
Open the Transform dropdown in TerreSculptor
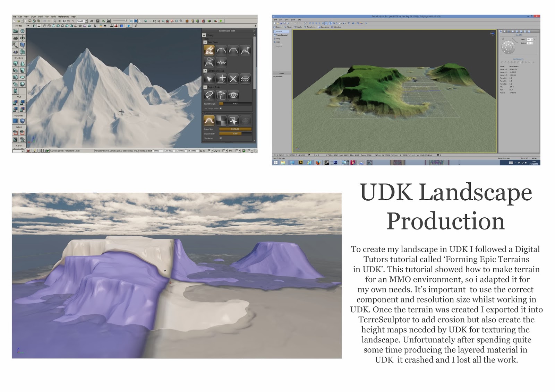[x=310, y=27]
